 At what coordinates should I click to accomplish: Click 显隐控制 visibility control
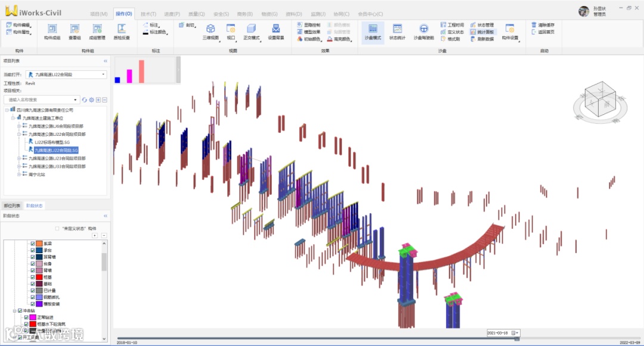tap(308, 25)
